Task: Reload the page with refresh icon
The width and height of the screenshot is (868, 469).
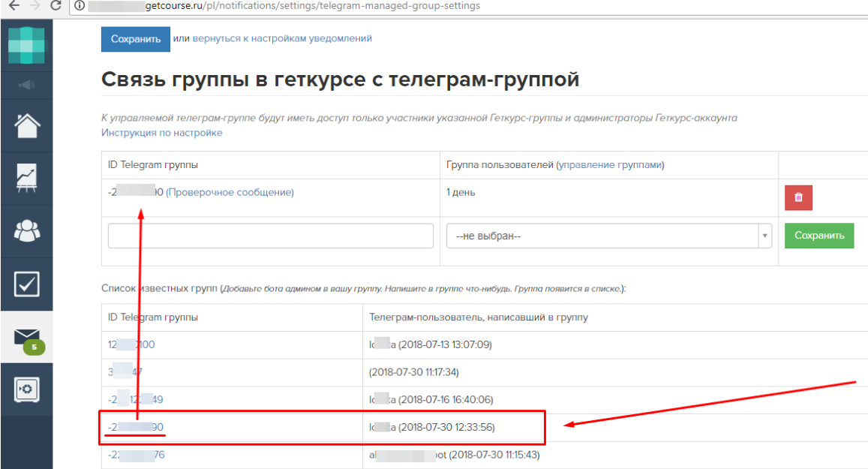Action: (56, 5)
